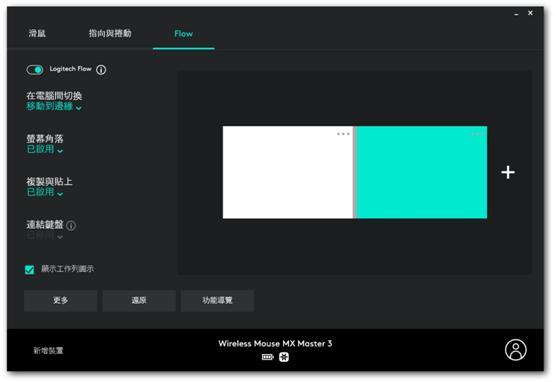Open the user account profile icon
This screenshot has width=554, height=382.
515,350
